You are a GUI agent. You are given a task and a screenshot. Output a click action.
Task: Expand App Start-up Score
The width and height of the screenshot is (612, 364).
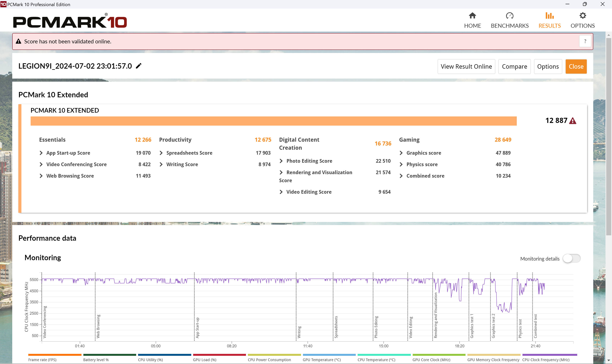point(41,153)
